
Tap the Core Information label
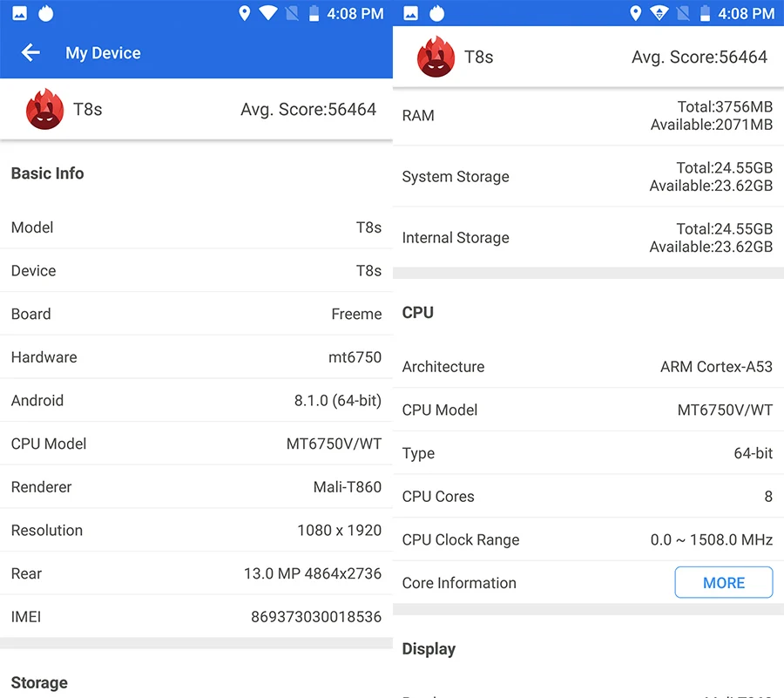pos(459,583)
